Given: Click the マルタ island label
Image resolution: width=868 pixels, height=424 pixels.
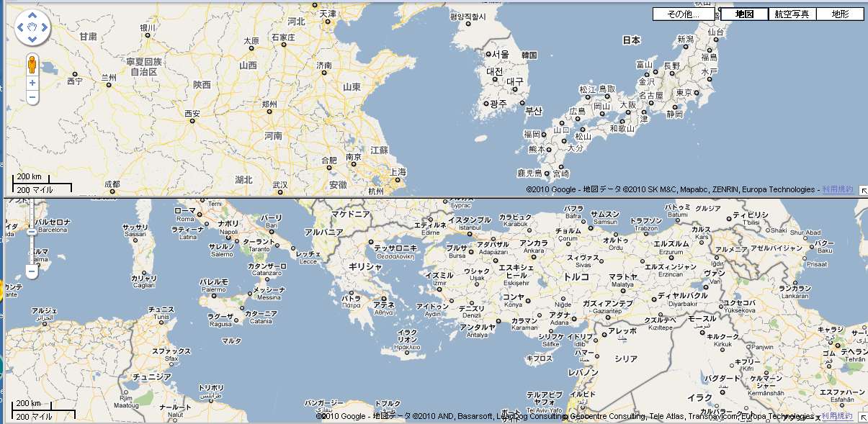Looking at the screenshot, I should pyautogui.click(x=231, y=340).
